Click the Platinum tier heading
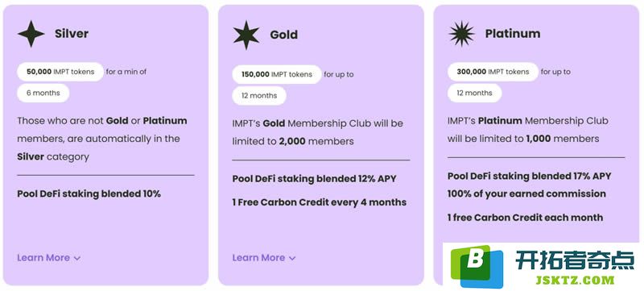Viewport: 644px width, 291px height. click(x=513, y=34)
